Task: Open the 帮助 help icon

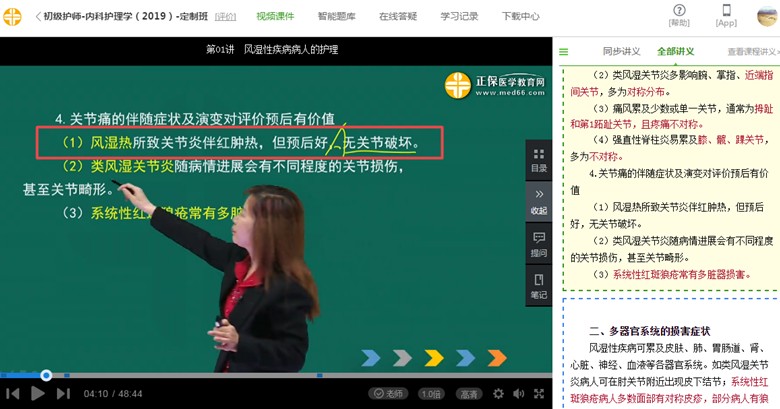Action: tap(679, 15)
